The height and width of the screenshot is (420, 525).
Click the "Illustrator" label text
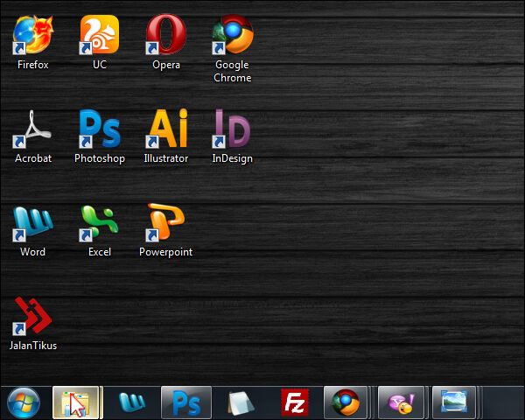(166, 158)
